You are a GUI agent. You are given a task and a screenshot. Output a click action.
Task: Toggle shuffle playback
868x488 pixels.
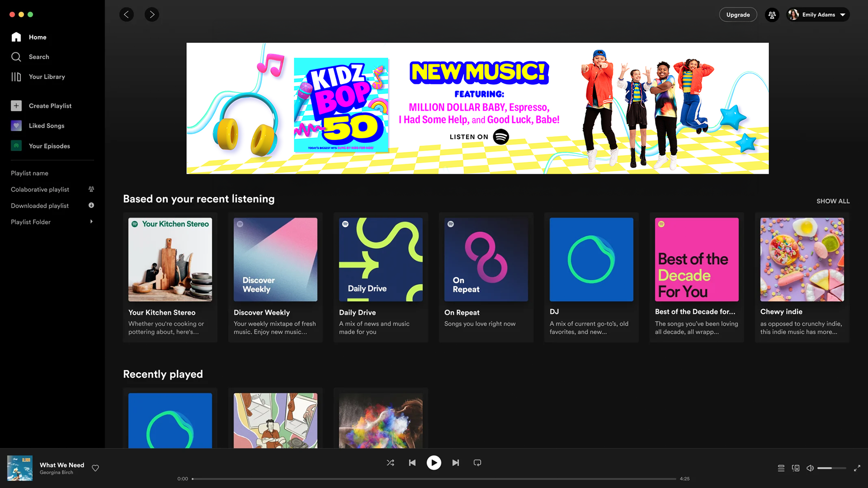tap(391, 463)
